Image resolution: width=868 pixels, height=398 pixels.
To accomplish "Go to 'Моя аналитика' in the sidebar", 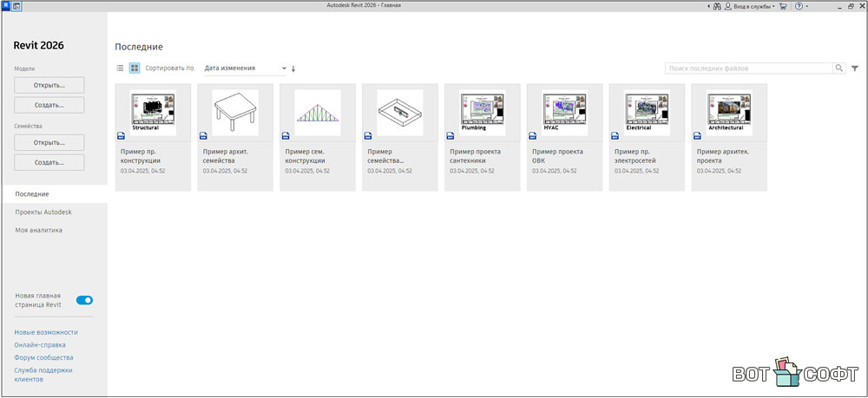I will [38, 230].
